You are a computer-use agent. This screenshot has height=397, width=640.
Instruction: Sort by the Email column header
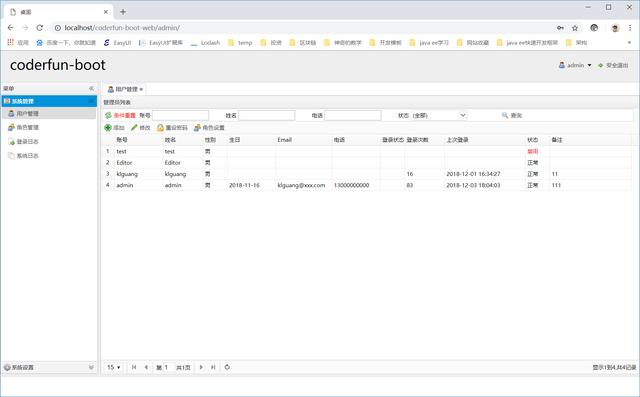(x=284, y=140)
